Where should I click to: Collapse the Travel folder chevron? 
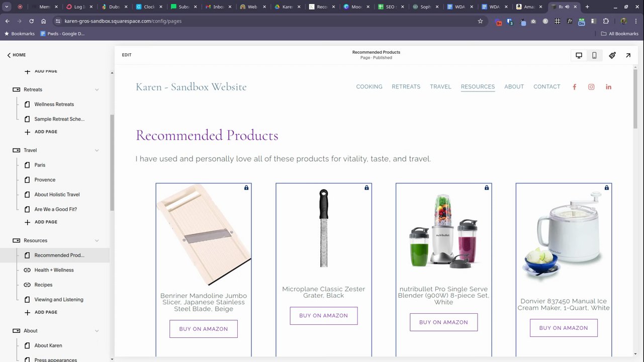(x=97, y=150)
